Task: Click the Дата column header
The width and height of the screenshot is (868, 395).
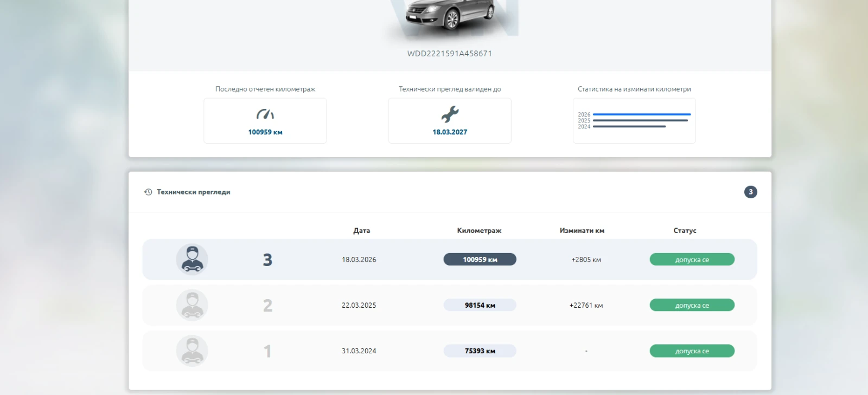Action: click(362, 230)
